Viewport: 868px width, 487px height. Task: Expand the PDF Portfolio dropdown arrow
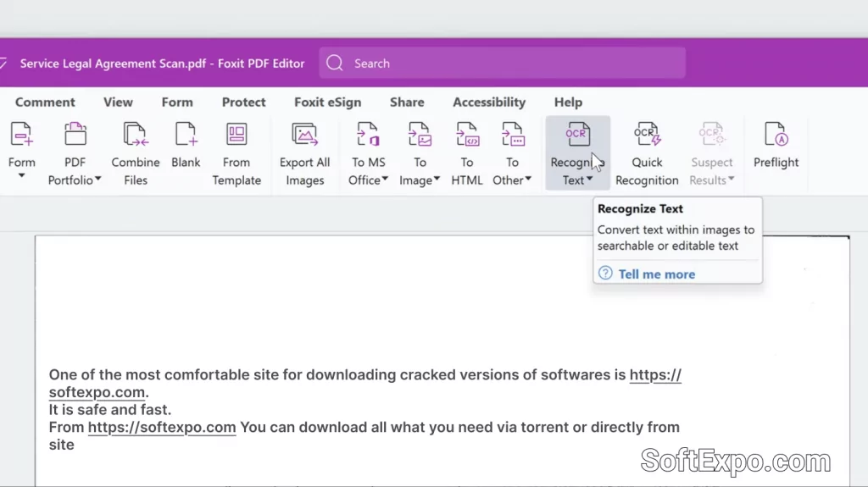click(98, 179)
